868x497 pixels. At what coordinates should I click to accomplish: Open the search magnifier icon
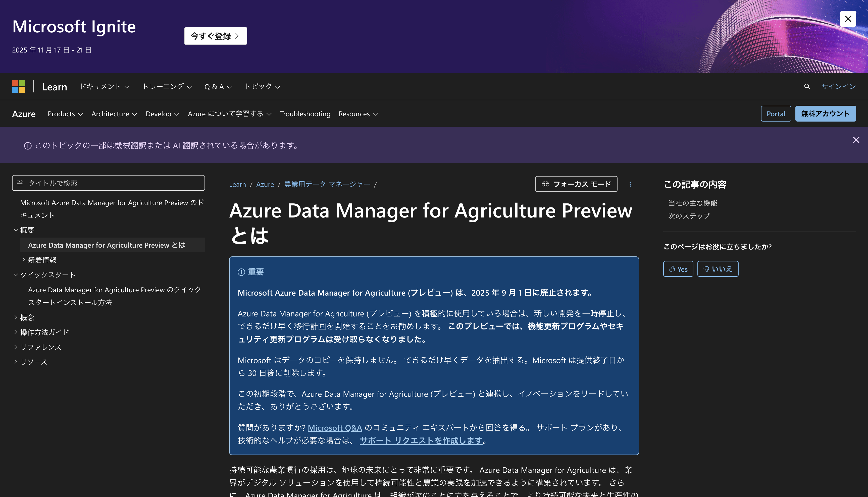point(807,86)
